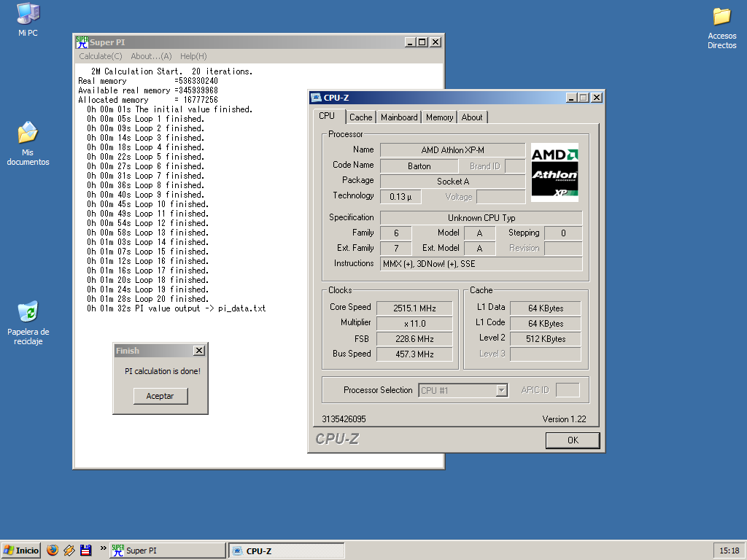Click the AMD Athlon XP logo image
The width and height of the screenshot is (747, 560).
pos(554,172)
